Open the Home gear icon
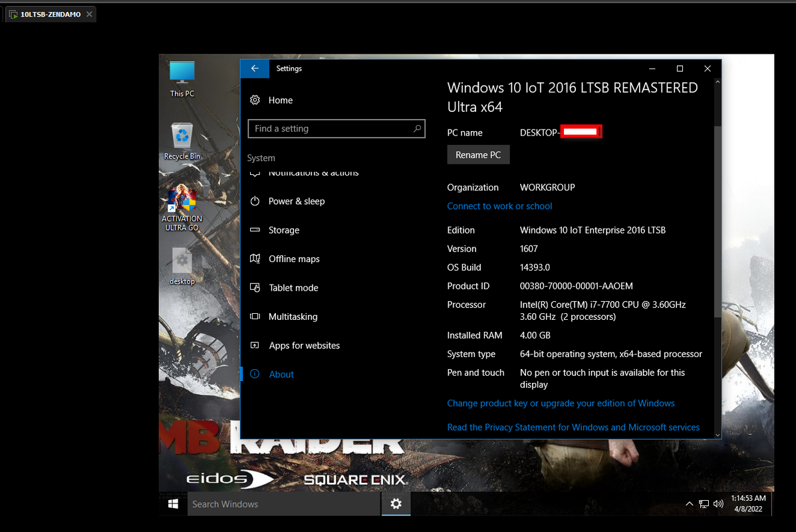This screenshot has height=532, width=796. tap(255, 100)
